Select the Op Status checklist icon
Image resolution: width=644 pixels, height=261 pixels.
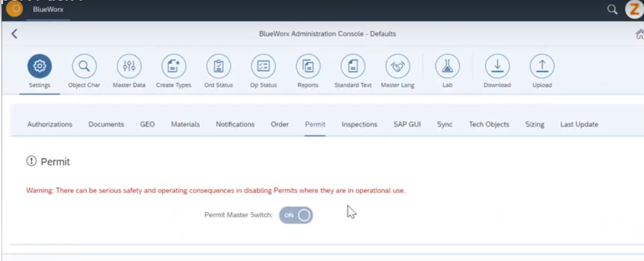pyautogui.click(x=264, y=66)
